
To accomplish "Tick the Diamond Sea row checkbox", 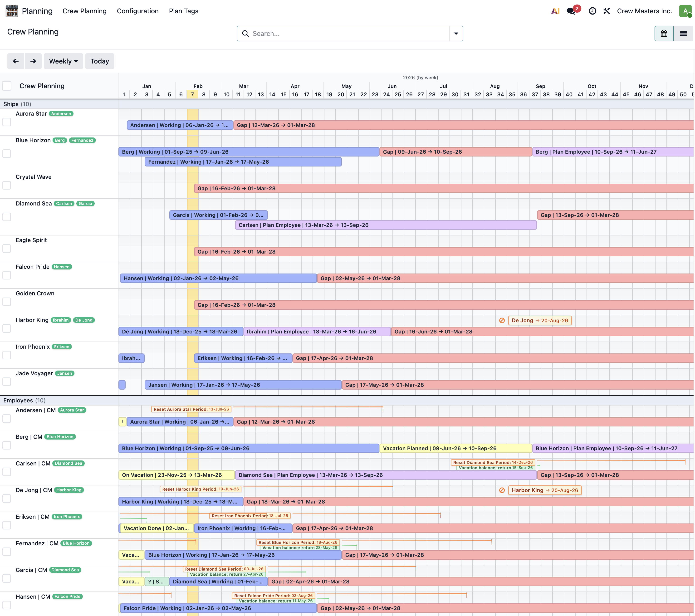I will pyautogui.click(x=7, y=217).
